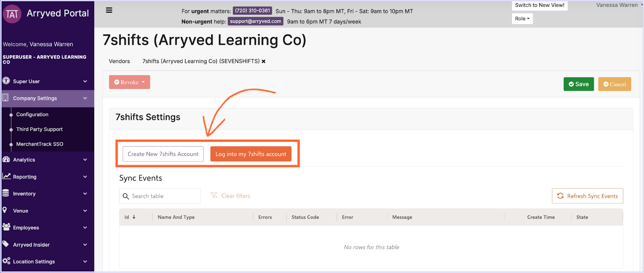Click Log into my 7shifts account
Screen dimensions: 644x273
point(251,154)
